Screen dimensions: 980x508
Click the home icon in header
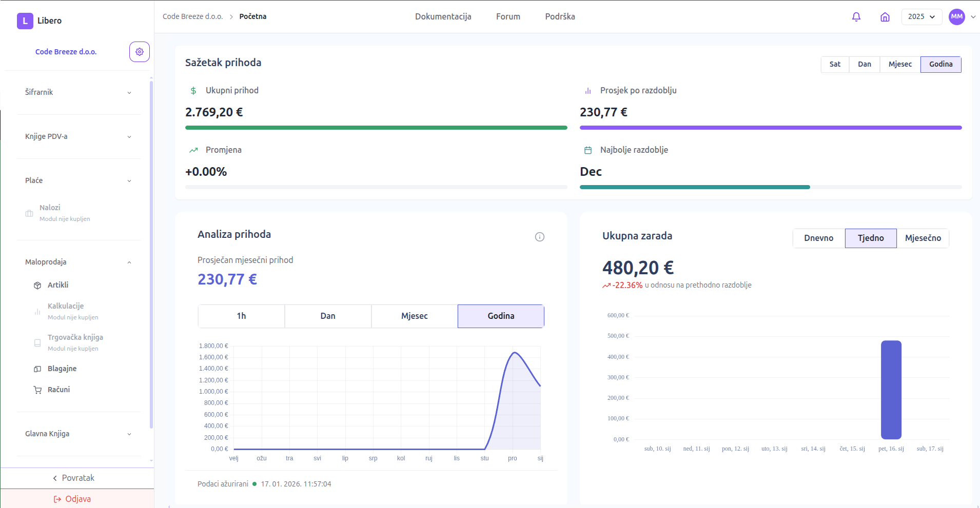pyautogui.click(x=885, y=17)
